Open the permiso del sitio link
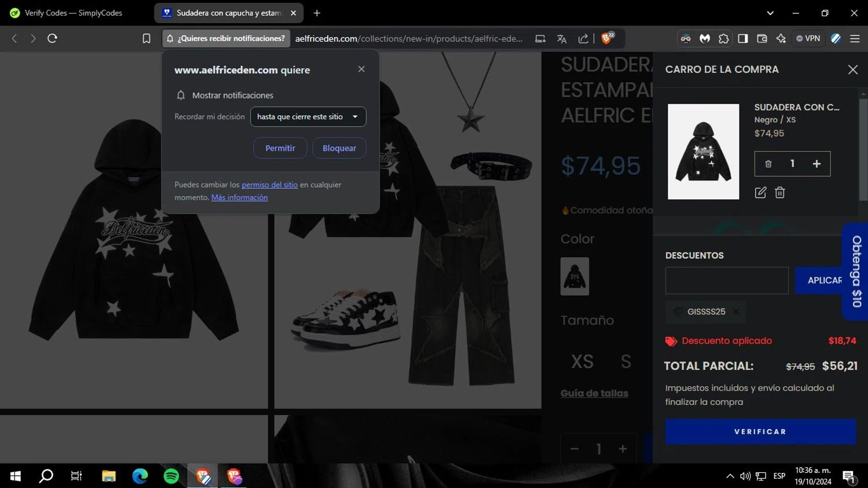The image size is (868, 488). 270,185
